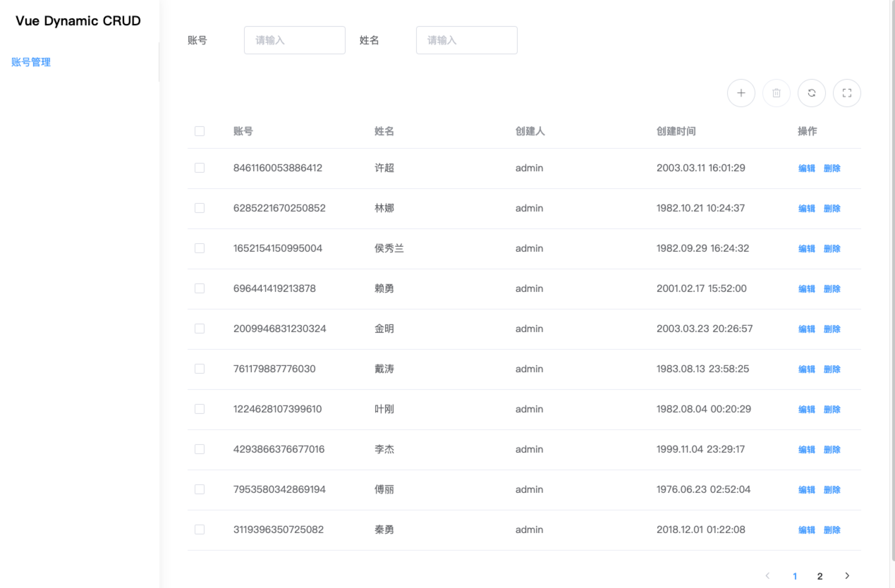Open 账号管理 in the sidebar menu
895x588 pixels.
[31, 62]
